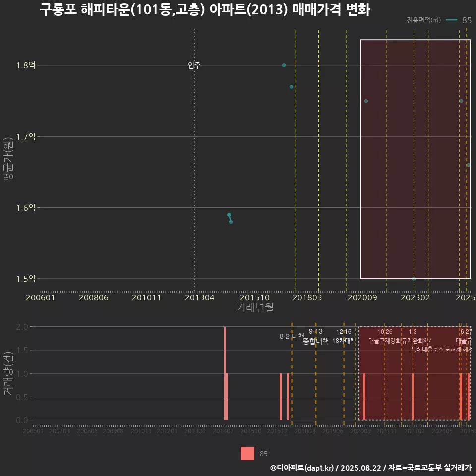Click the 0.0 label on the volume axis
Screen dimensions: 476x476
point(22,420)
